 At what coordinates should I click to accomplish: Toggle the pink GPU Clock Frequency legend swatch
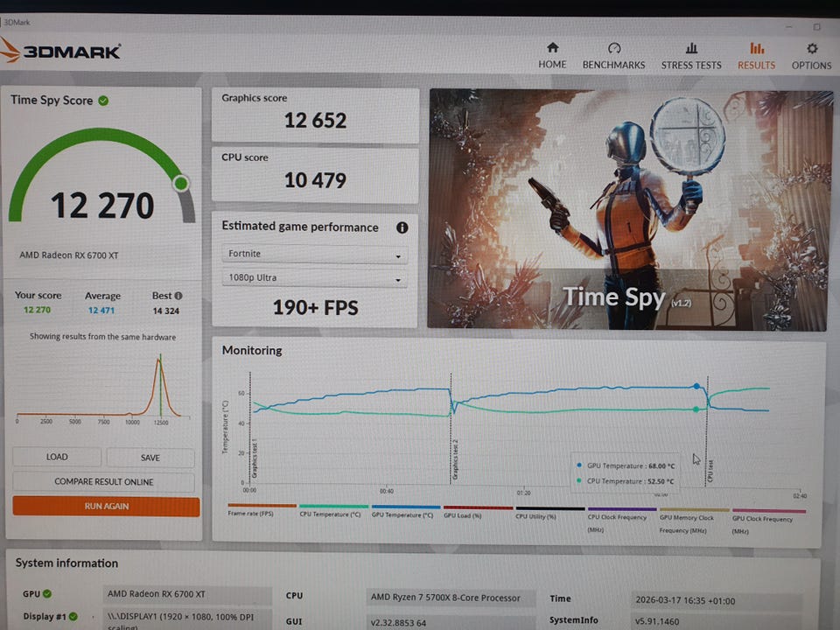769,510
